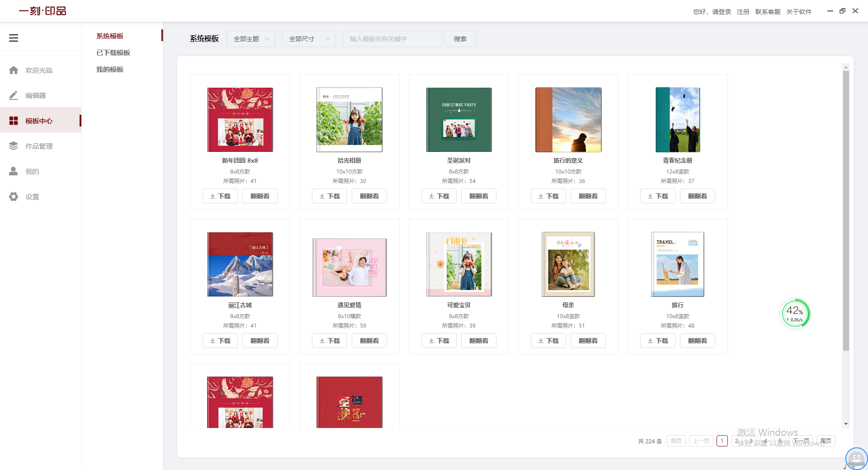Expand the 全部主题 dropdown
Screen dimensions: 868x470
click(x=251, y=39)
